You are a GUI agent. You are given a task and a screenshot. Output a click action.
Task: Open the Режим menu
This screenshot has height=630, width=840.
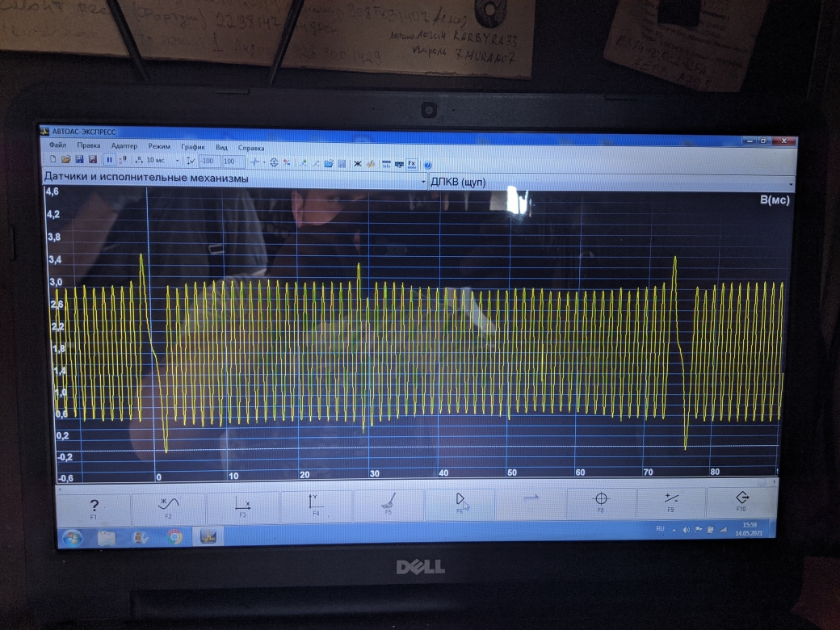(x=159, y=146)
